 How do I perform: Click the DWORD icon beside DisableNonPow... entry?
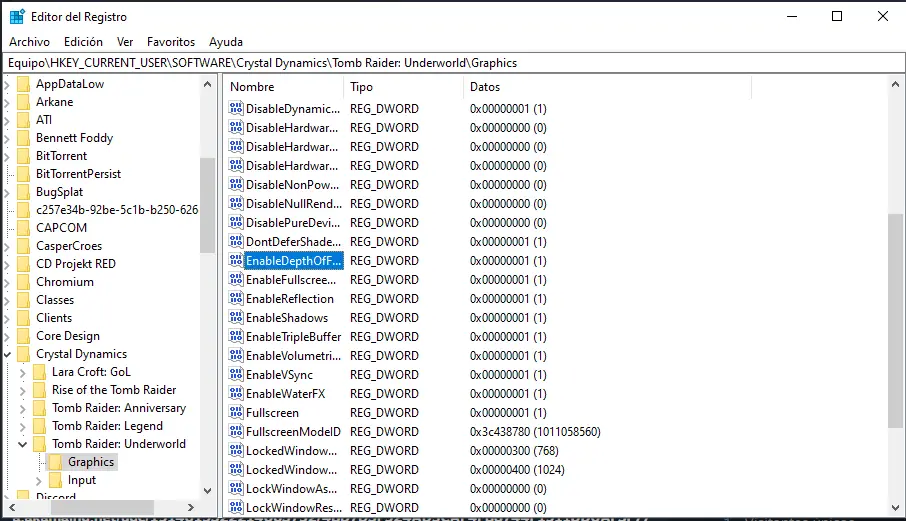pyautogui.click(x=236, y=185)
